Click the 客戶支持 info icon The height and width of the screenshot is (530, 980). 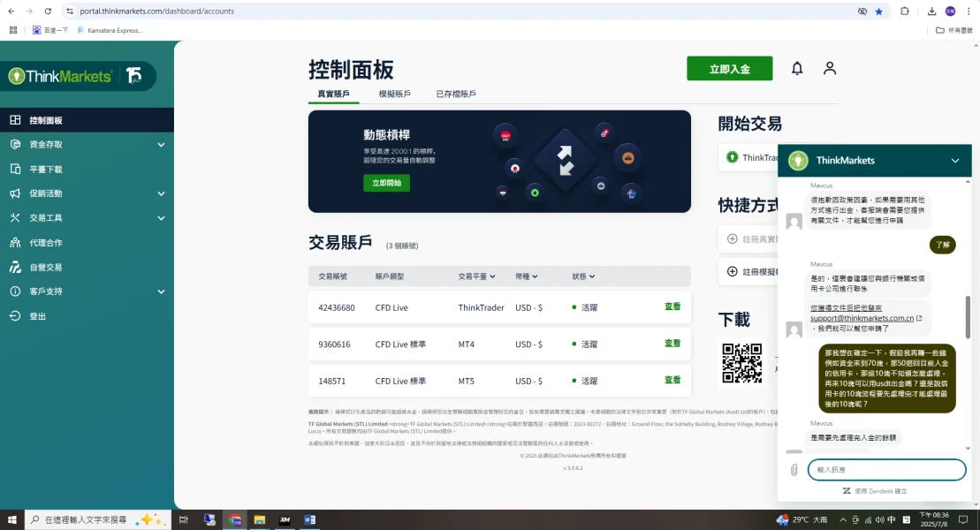tap(15, 291)
